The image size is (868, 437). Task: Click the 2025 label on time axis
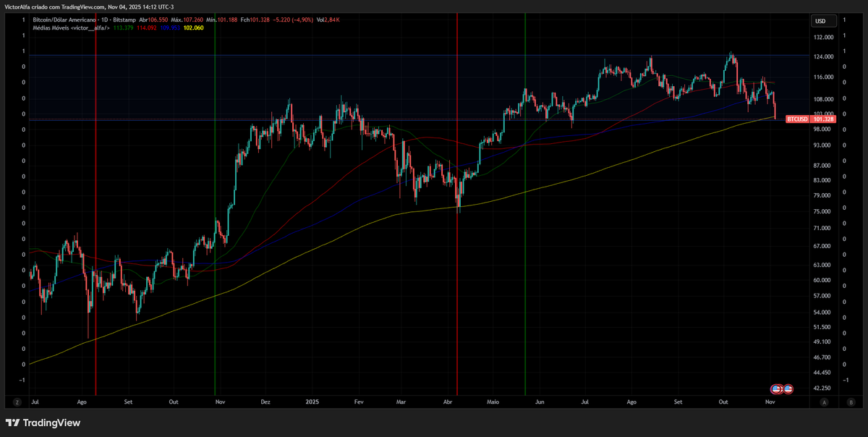312,402
